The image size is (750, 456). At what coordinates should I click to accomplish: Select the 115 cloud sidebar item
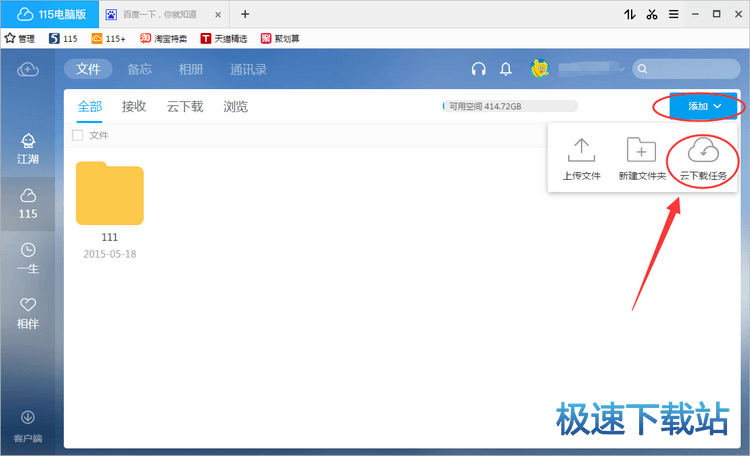click(x=28, y=204)
